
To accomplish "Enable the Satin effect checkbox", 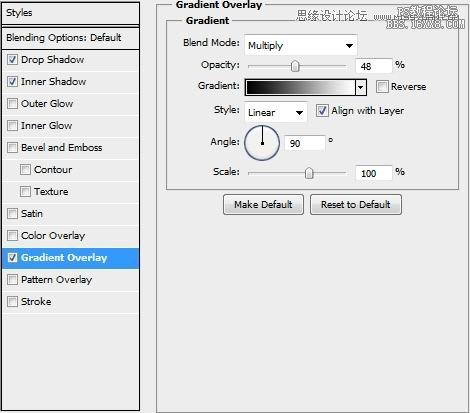I will [x=12, y=214].
